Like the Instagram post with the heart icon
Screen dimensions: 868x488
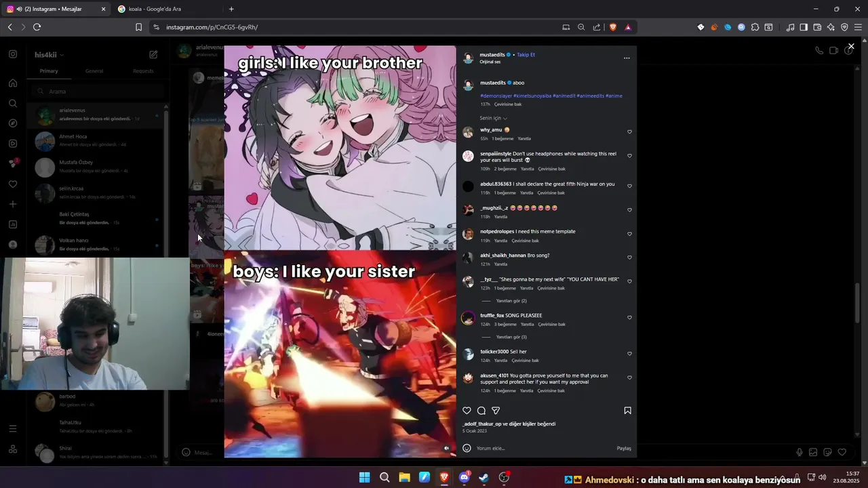(x=467, y=411)
